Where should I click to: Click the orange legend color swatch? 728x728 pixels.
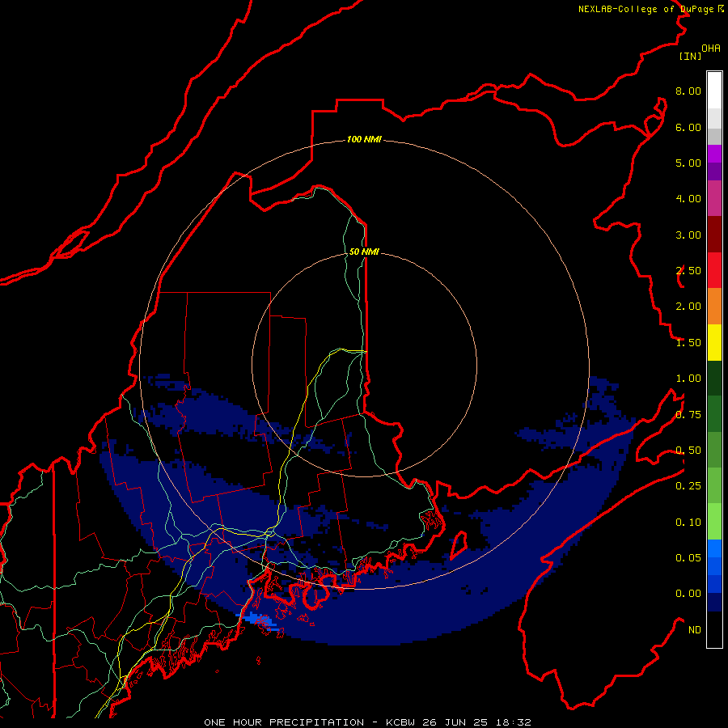pyautogui.click(x=714, y=306)
